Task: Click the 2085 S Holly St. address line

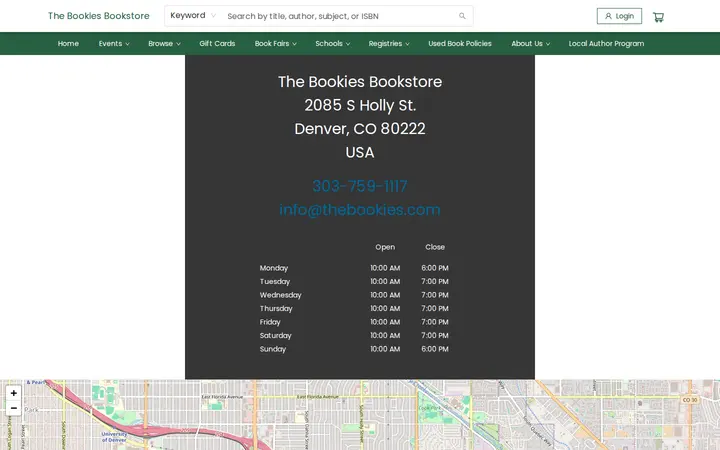Action: (x=360, y=105)
